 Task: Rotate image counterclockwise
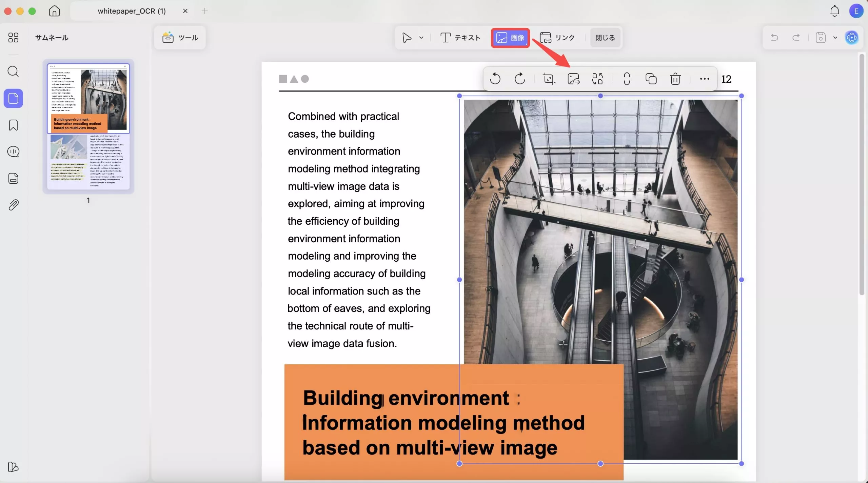[495, 79]
